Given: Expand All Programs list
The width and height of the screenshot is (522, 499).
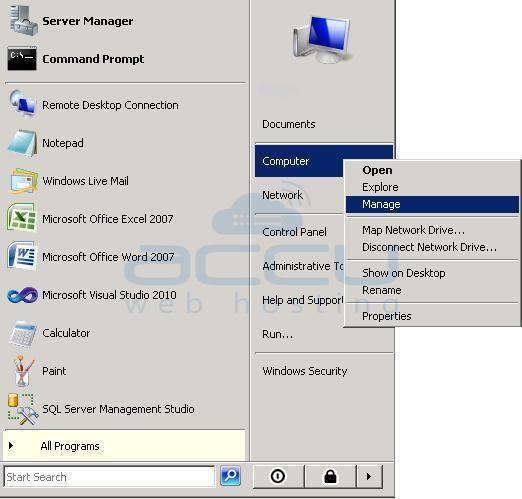Looking at the screenshot, I should (124, 446).
